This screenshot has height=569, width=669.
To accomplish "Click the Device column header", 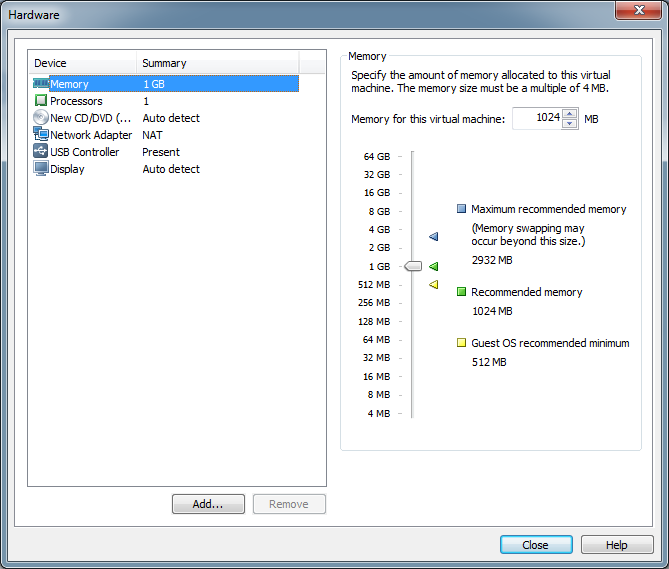I will [83, 63].
